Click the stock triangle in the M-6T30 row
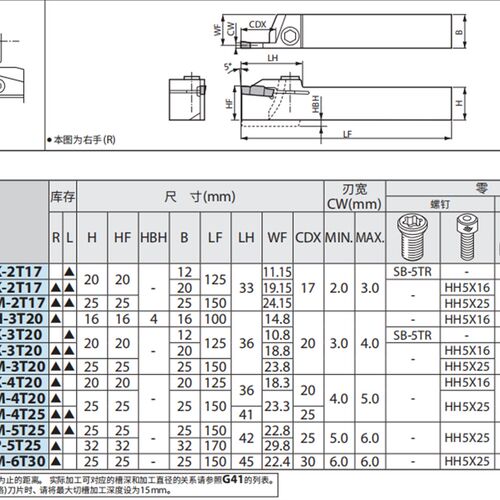The image size is (500, 500). (56, 462)
